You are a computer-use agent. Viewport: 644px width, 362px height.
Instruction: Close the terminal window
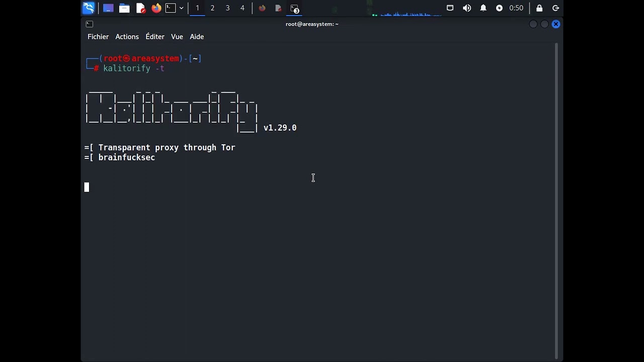click(x=556, y=24)
